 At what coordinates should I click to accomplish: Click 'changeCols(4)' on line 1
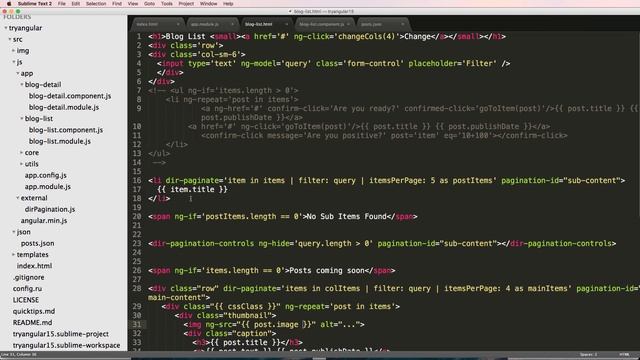pos(367,37)
